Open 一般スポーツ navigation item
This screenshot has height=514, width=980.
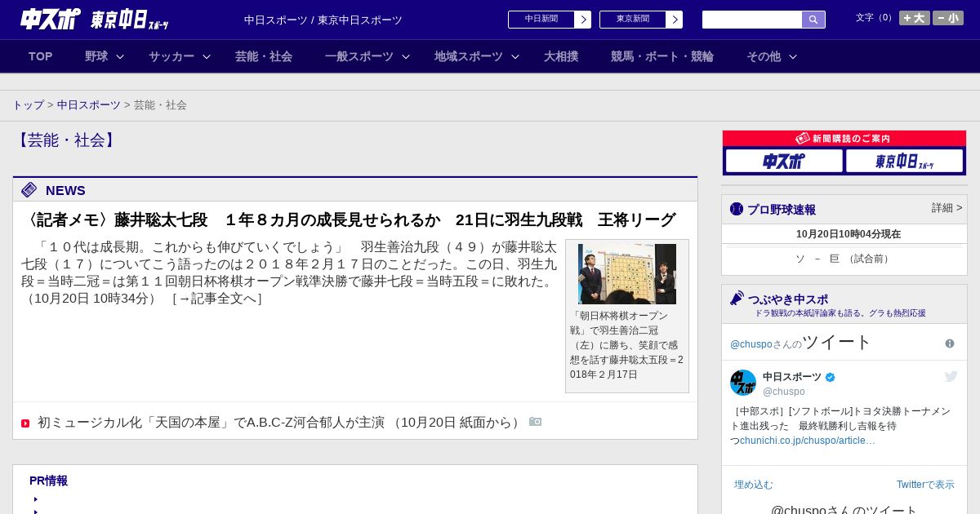pos(359,56)
